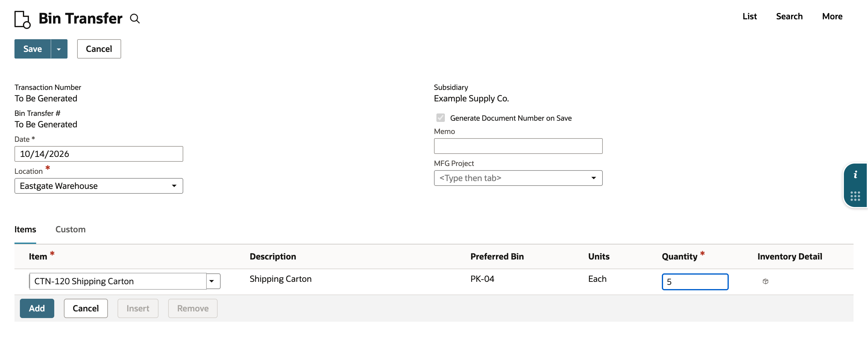Viewport: 868px width, 344px height.
Task: Open the List menu link
Action: tap(749, 17)
